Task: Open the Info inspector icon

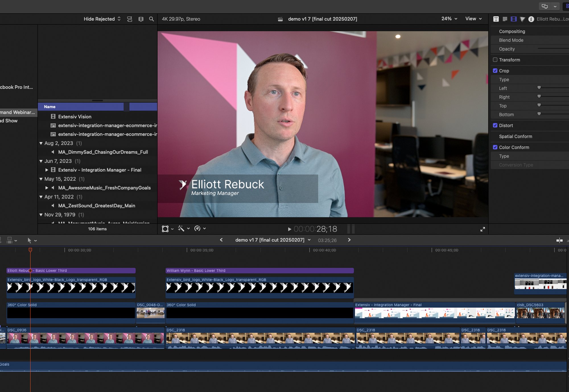Action: tap(531, 19)
